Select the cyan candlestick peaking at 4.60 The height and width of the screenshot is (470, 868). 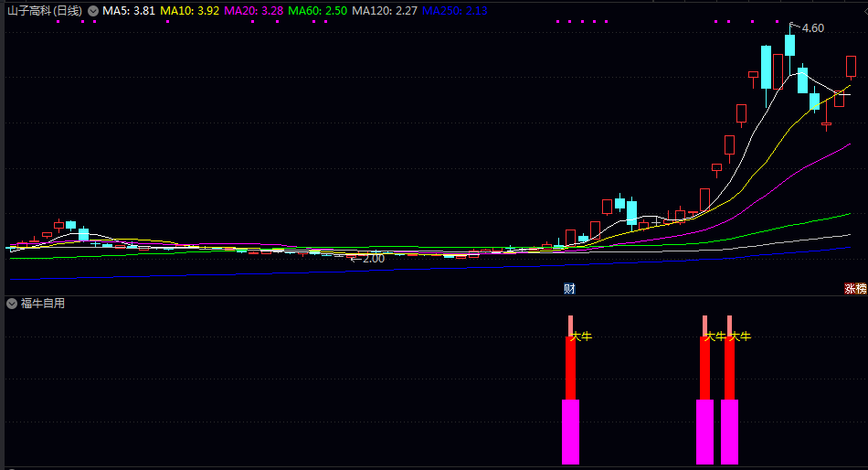coord(790,45)
